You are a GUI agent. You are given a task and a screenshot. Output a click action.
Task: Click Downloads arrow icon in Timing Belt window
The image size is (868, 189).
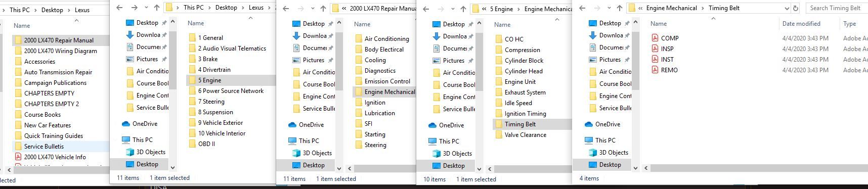coord(593,35)
